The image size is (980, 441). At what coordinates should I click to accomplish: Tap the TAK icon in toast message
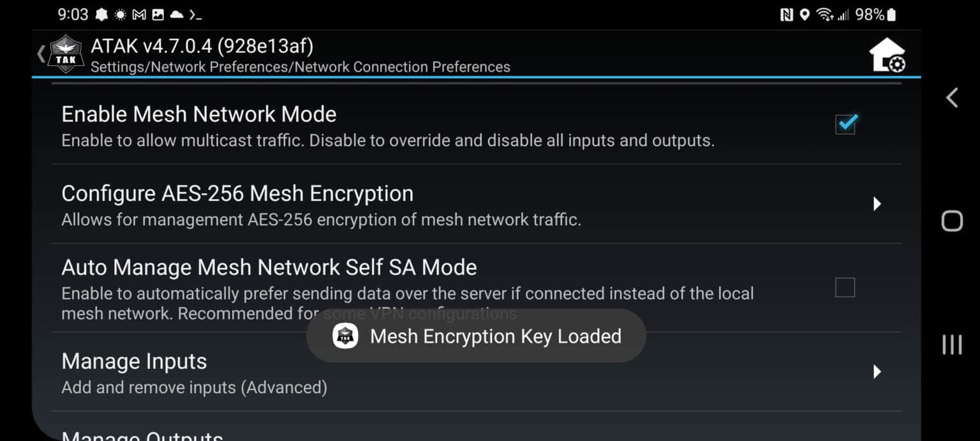coord(345,336)
